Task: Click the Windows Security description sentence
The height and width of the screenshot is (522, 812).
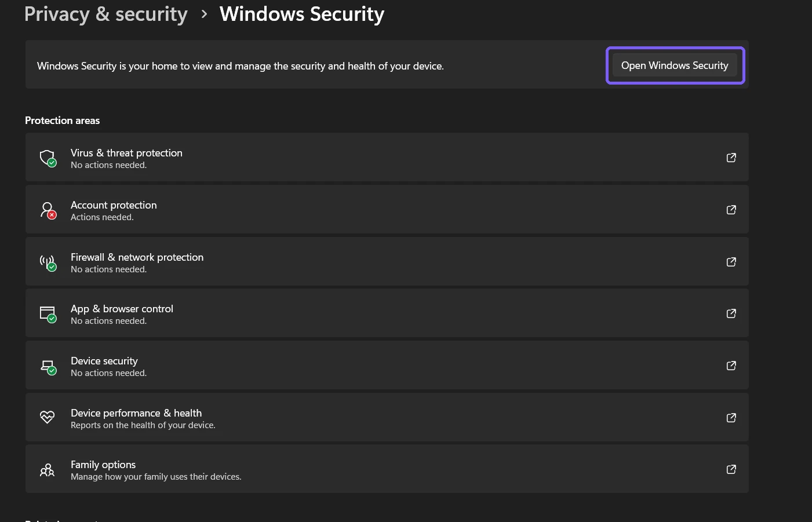Action: pyautogui.click(x=241, y=66)
